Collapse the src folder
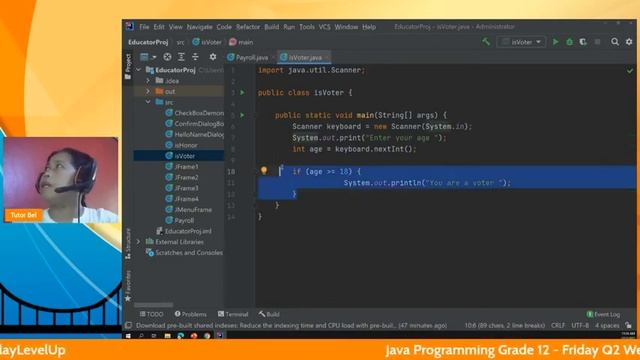Viewport: 640px width, 360px height. click(148, 102)
